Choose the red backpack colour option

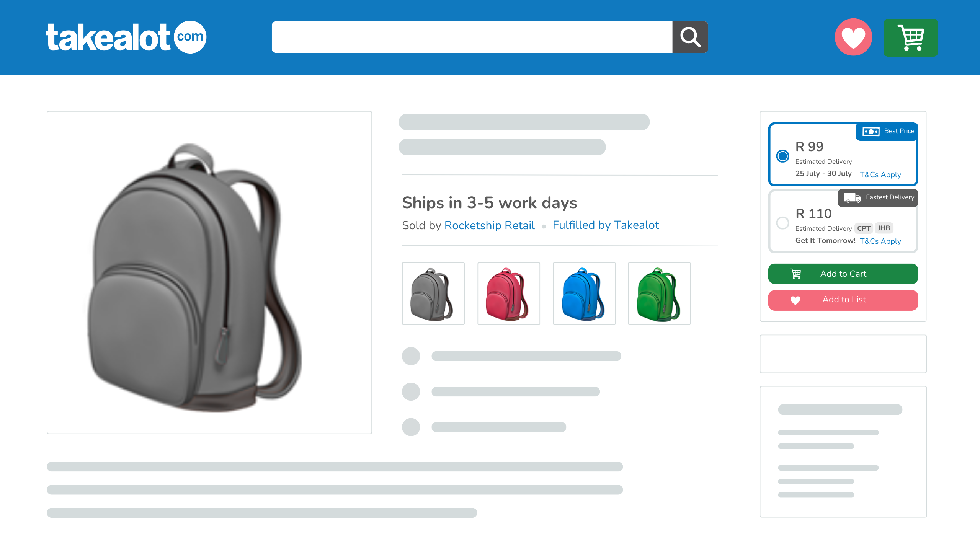click(x=509, y=293)
